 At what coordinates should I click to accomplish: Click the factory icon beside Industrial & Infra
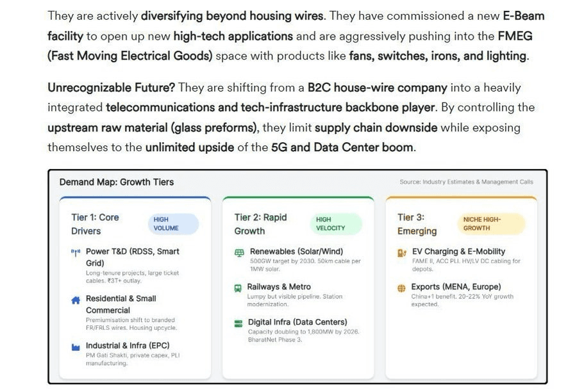76,347
